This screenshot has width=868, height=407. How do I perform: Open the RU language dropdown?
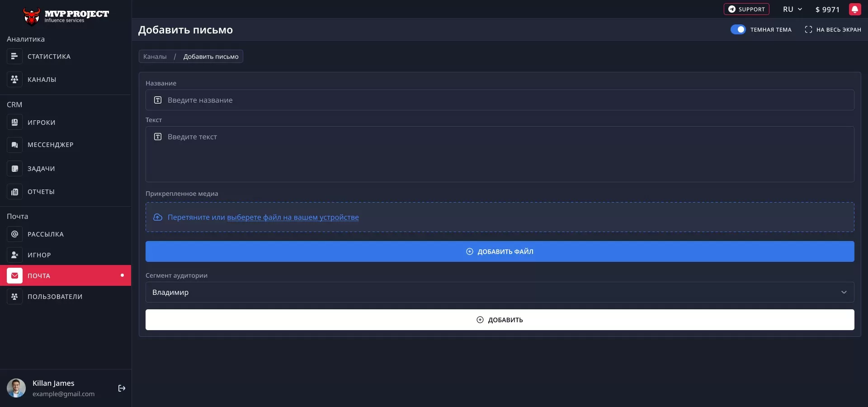coord(792,9)
